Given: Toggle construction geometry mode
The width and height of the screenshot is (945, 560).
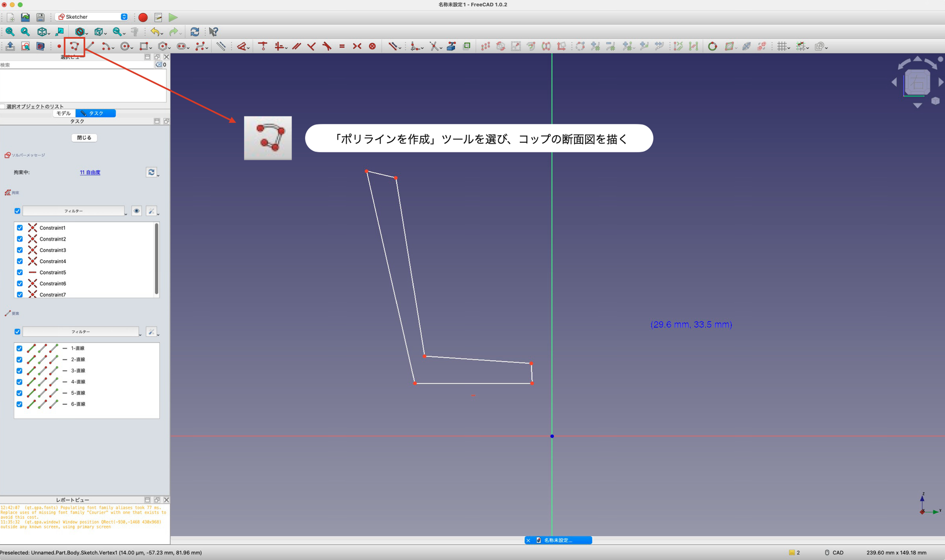Looking at the screenshot, I should [x=221, y=46].
